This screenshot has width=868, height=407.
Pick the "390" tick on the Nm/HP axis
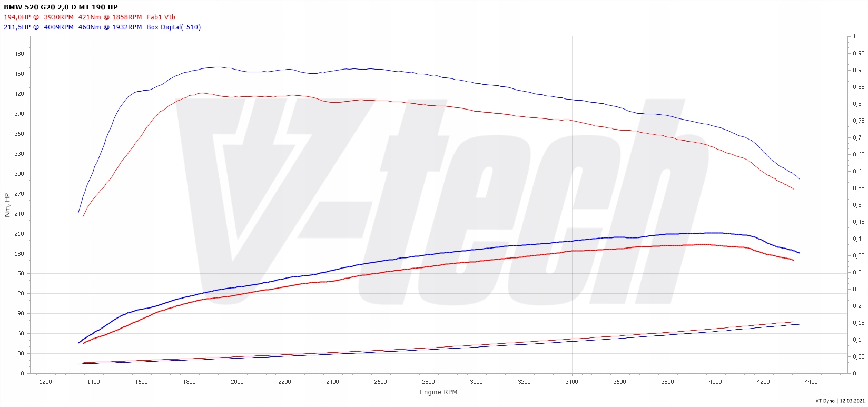click(x=19, y=114)
